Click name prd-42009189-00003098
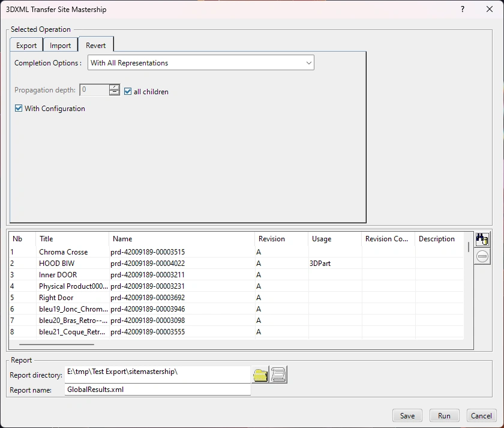The image size is (504, 428). tap(148, 321)
